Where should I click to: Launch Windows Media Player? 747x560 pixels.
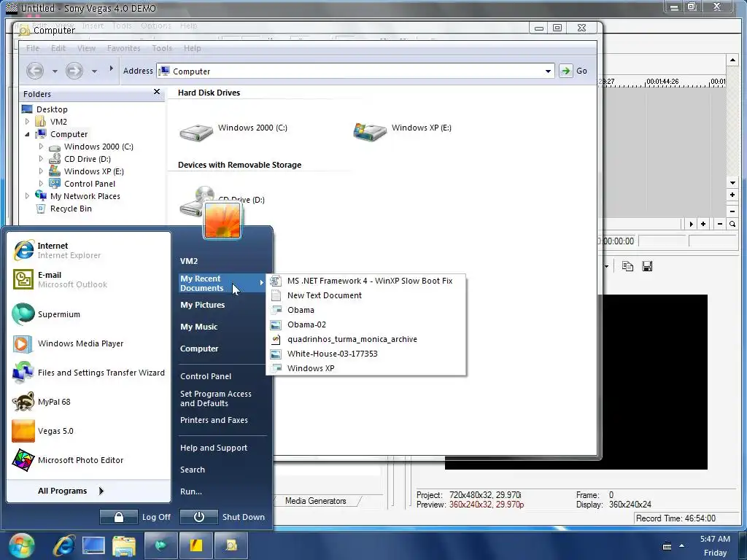(88, 343)
